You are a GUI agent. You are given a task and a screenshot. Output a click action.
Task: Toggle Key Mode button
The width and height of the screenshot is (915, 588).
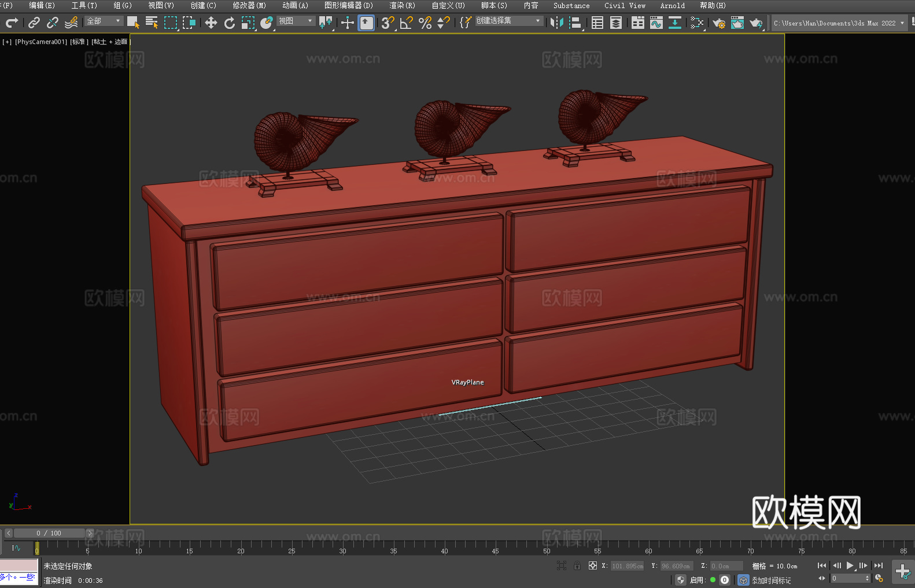[822, 578]
